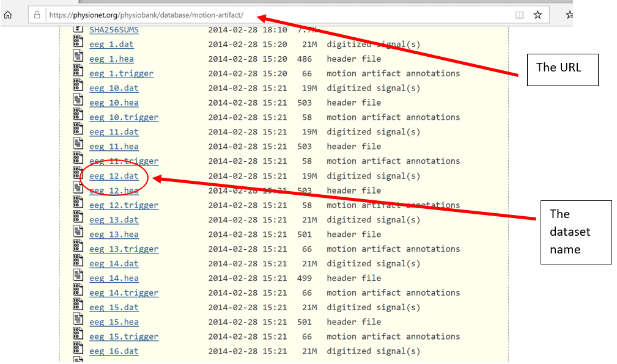617x364 pixels.
Task: Click the browser home icon
Action: click(x=8, y=15)
